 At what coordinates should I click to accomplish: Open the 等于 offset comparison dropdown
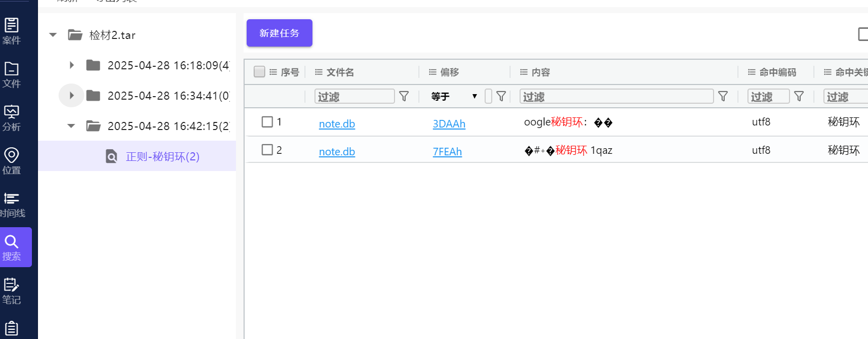click(454, 96)
